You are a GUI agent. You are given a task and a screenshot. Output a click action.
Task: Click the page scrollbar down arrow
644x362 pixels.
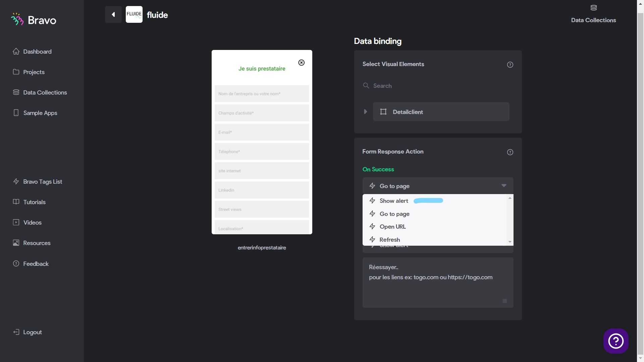[640, 358]
